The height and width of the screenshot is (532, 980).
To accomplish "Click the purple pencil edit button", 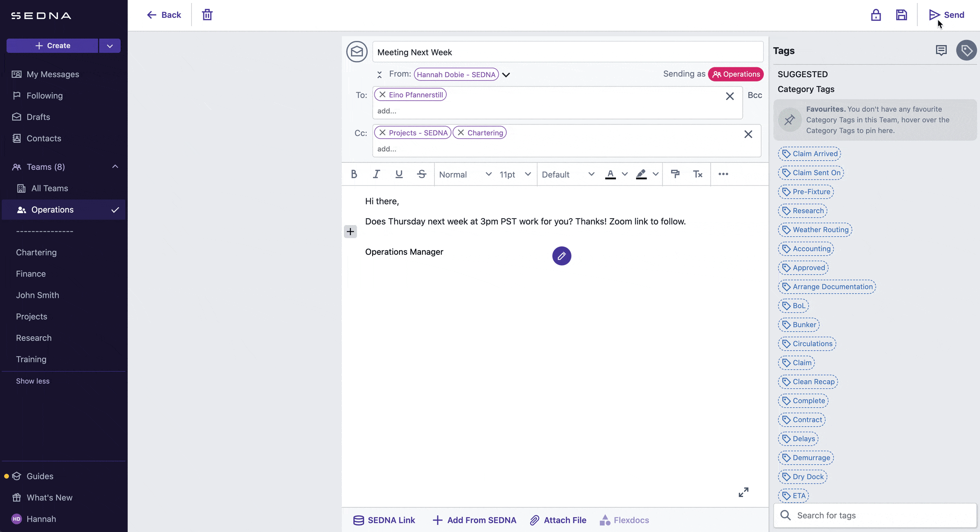I will (562, 256).
